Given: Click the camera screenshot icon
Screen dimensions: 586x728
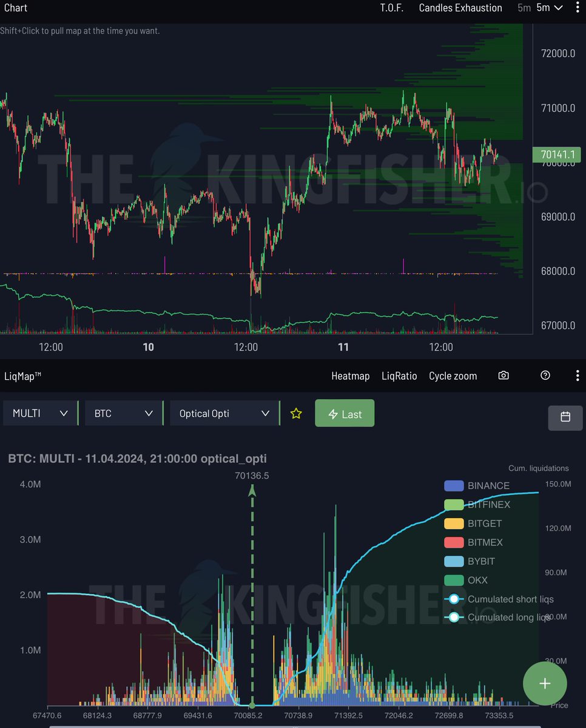Looking at the screenshot, I should (x=503, y=376).
